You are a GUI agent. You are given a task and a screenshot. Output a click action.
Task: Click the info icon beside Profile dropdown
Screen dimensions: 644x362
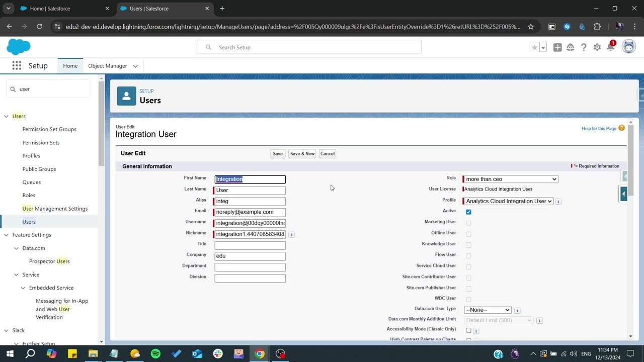pyautogui.click(x=558, y=202)
